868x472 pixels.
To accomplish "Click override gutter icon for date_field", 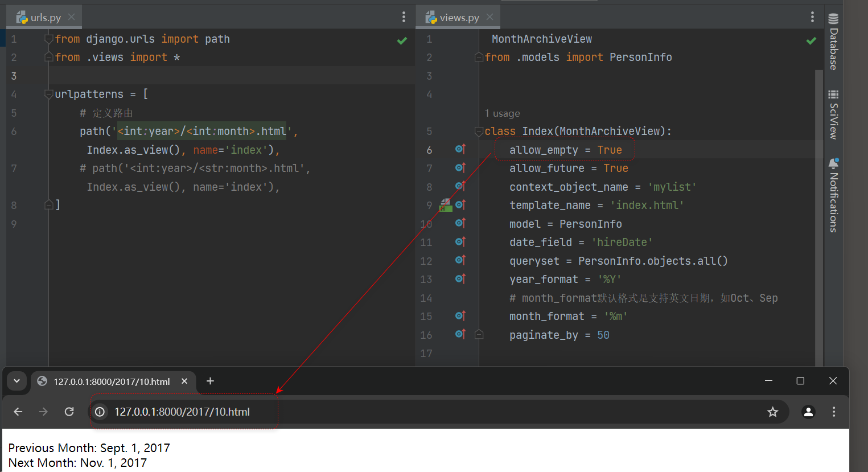I will pyautogui.click(x=460, y=242).
